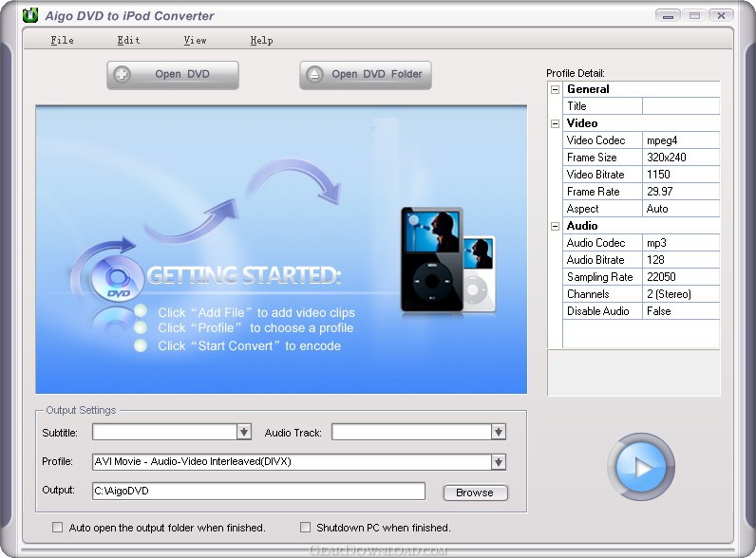The image size is (756, 558).
Task: Collapse the General section
Action: pyautogui.click(x=555, y=89)
